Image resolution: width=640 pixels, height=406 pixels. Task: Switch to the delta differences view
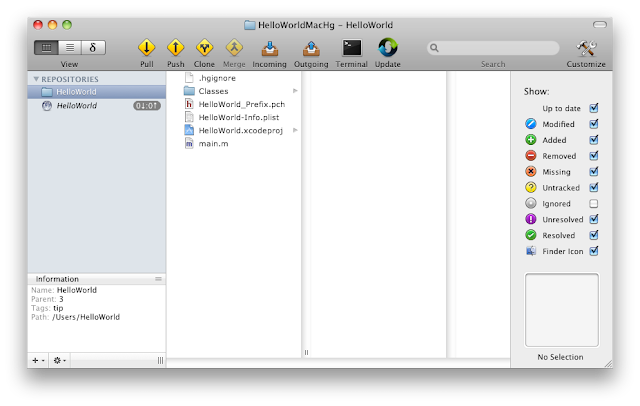click(93, 48)
